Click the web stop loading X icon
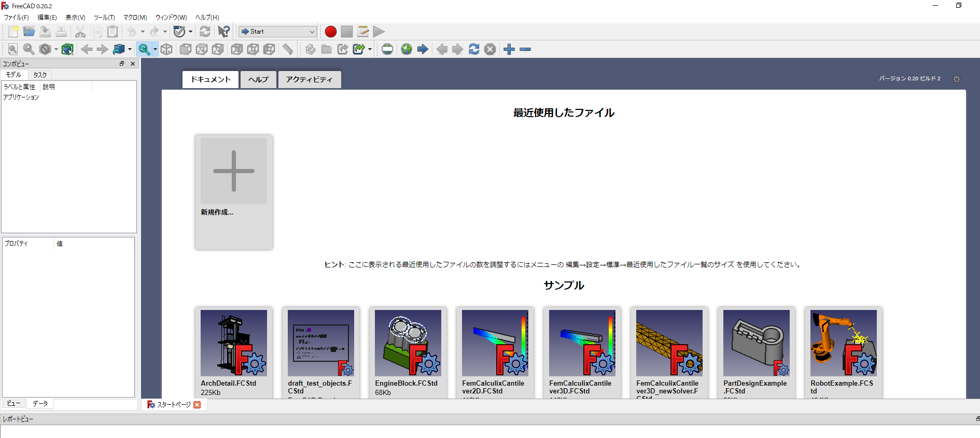This screenshot has height=438, width=980. point(490,49)
